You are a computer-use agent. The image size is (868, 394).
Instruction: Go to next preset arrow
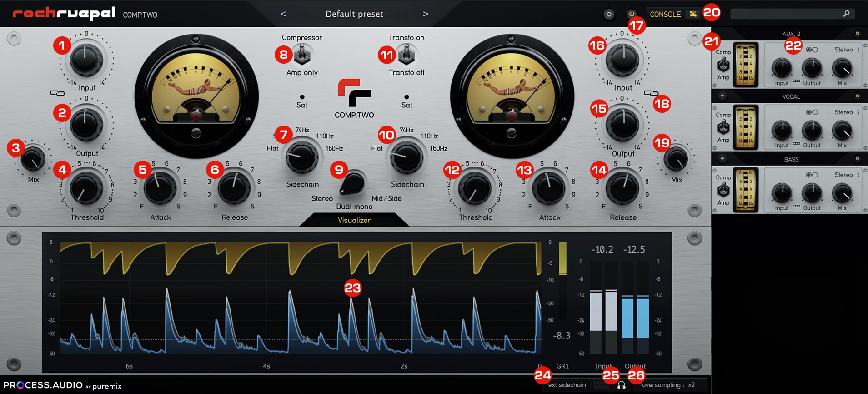(426, 14)
